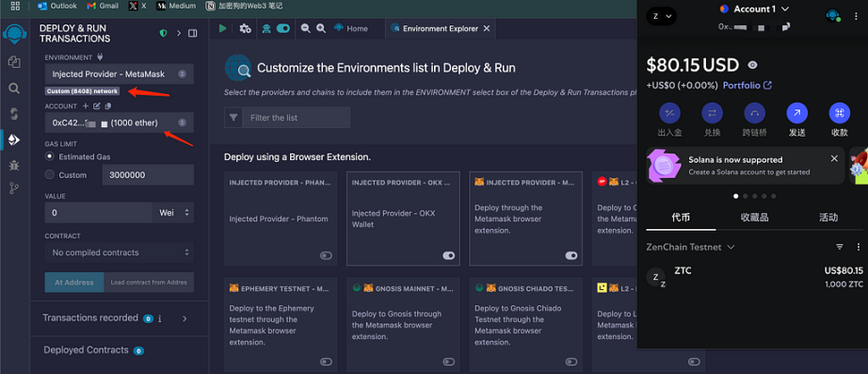Open the Solidity compiler sidebar icon
868x374 pixels.
click(14, 114)
